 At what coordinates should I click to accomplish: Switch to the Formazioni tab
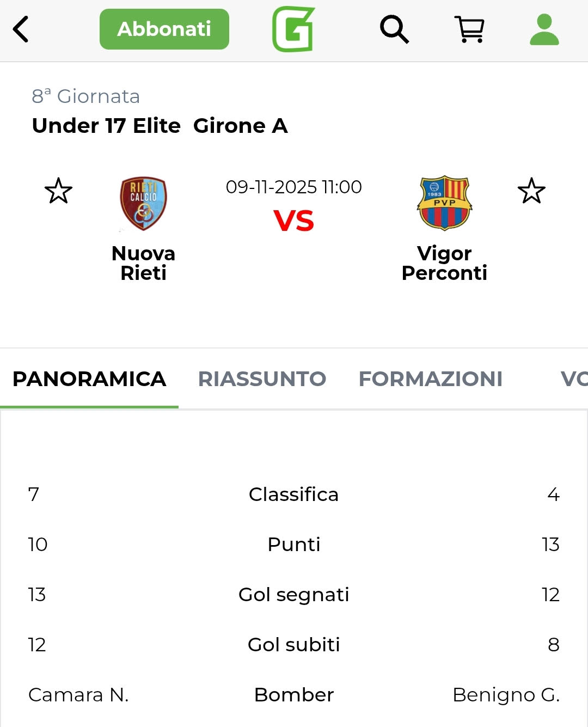[x=430, y=379]
